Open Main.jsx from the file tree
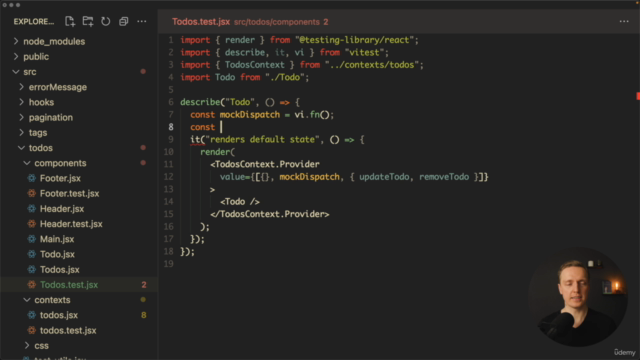 click(x=57, y=239)
